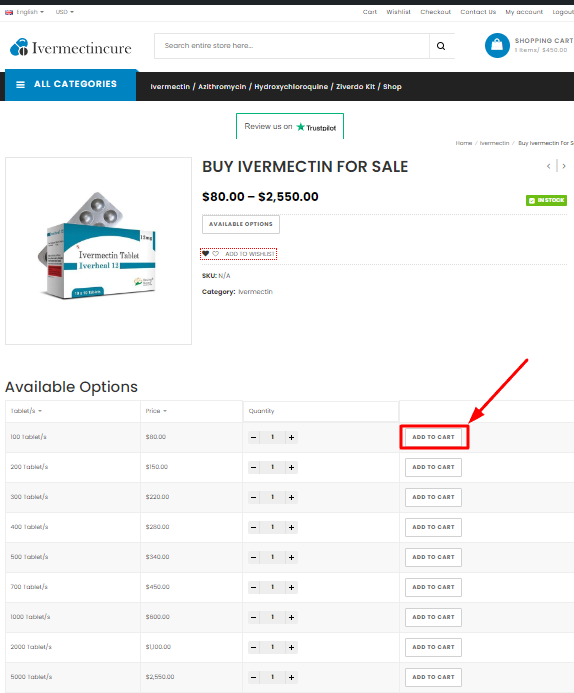Add 100 Tablet/s to cart
Viewport: 574px width, 693px height.
pyautogui.click(x=433, y=437)
